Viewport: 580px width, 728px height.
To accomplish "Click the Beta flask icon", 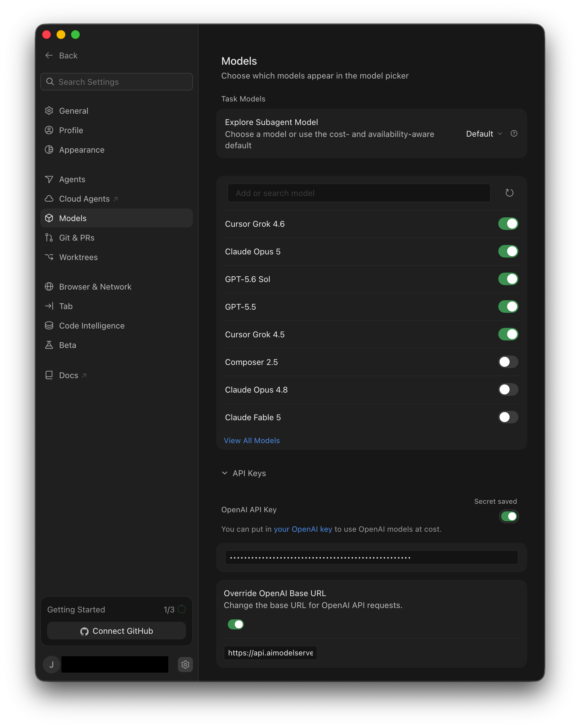I will (x=49, y=345).
